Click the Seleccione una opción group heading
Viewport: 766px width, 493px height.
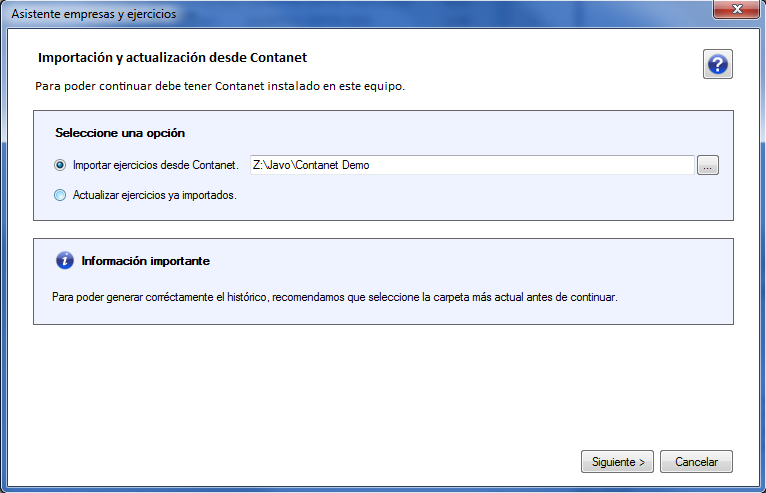click(120, 133)
